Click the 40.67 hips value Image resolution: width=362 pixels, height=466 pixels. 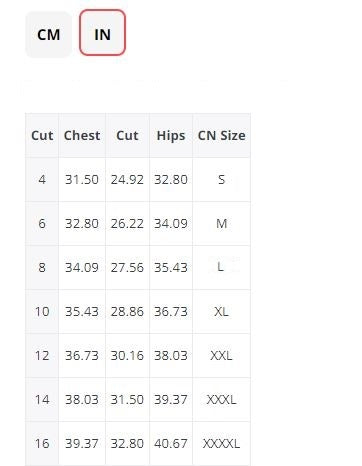(x=171, y=444)
